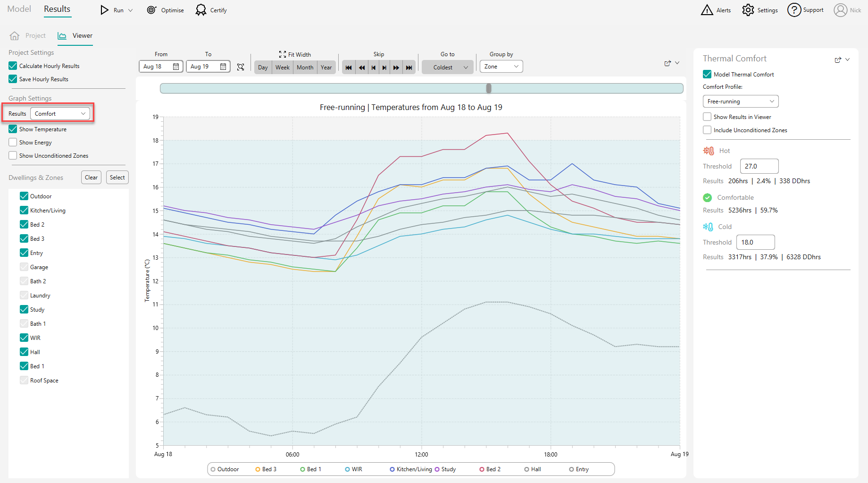The image size is (868, 483).
Task: Click the Project home icon
Action: [x=15, y=36]
